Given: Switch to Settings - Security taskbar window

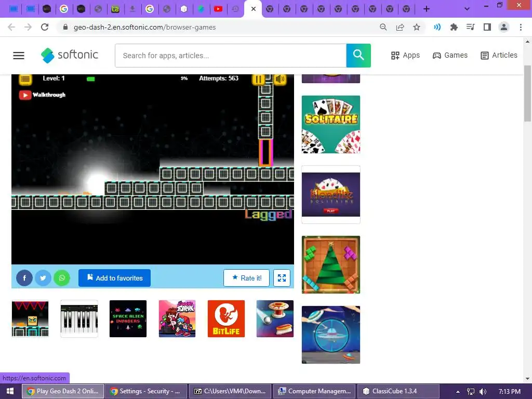Looking at the screenshot, I should 146,391.
